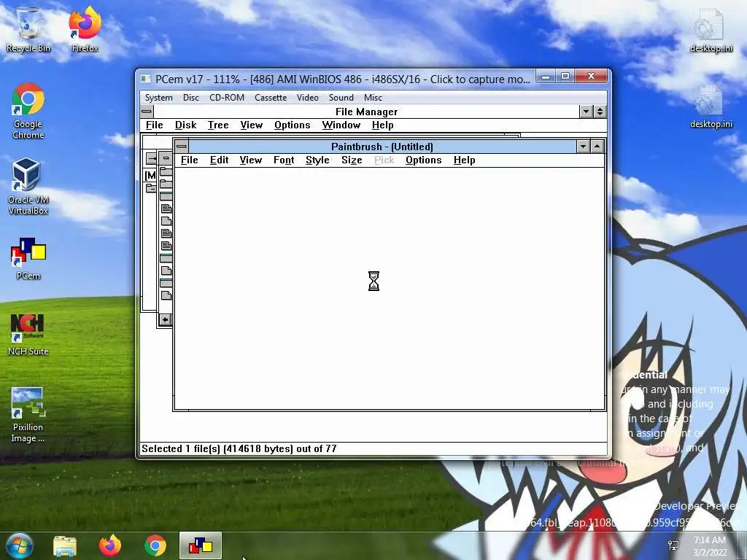This screenshot has width=747, height=560.
Task: Maximize the PCem emulator window
Action: [565, 76]
